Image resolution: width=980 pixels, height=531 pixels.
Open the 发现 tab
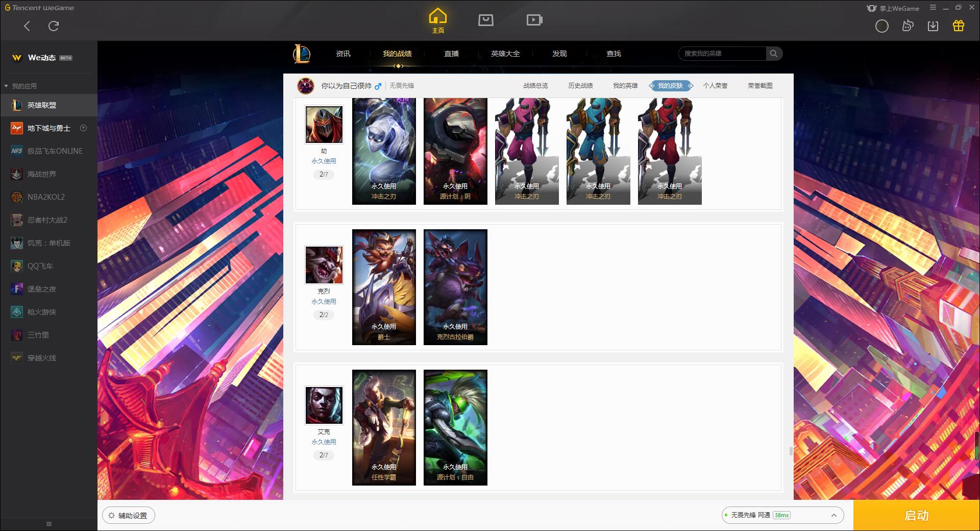[559, 54]
